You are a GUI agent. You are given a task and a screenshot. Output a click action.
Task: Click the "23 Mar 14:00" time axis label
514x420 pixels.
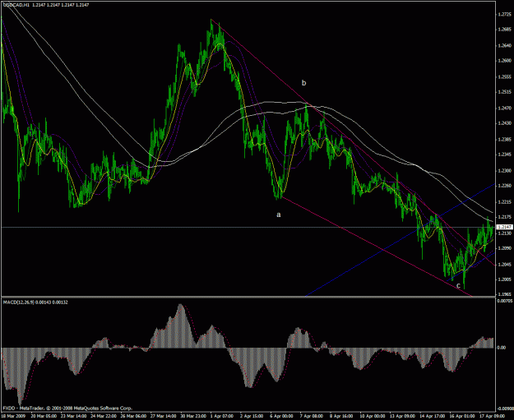click(73, 416)
